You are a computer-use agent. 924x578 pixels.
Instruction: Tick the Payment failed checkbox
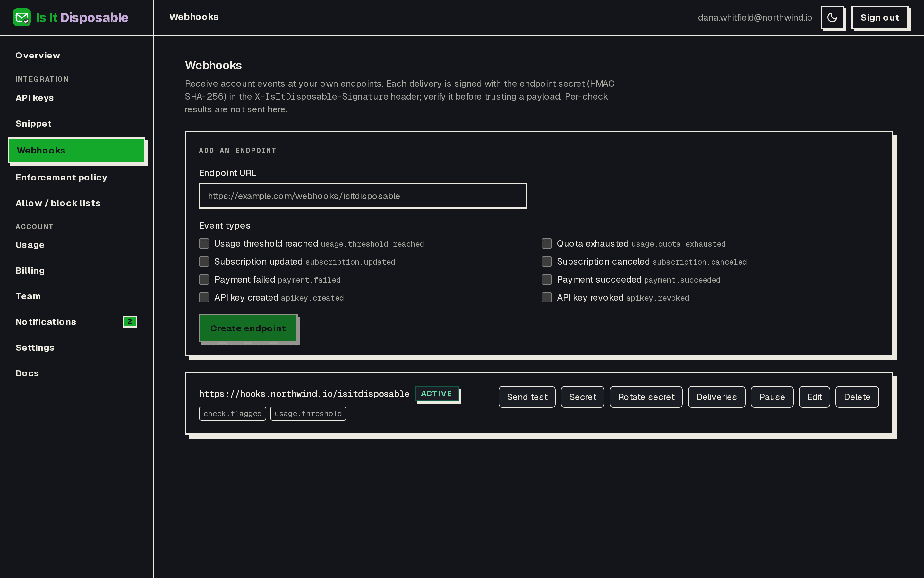(204, 279)
